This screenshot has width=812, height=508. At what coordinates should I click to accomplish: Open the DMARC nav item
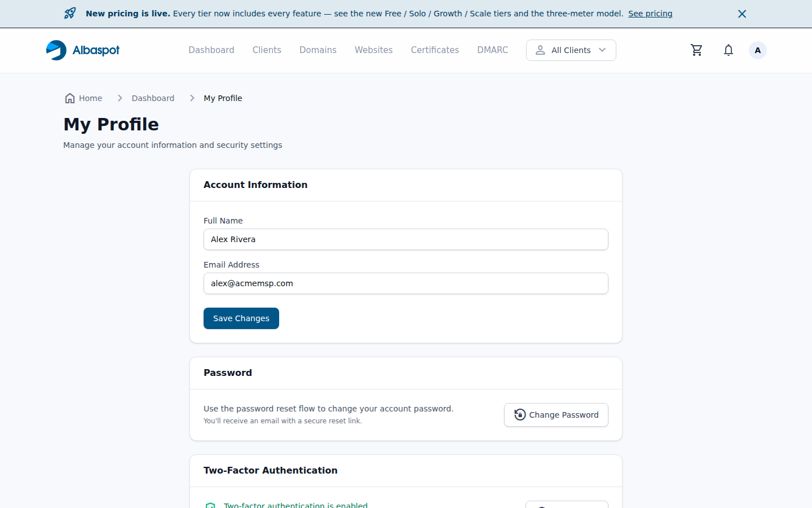pyautogui.click(x=492, y=50)
